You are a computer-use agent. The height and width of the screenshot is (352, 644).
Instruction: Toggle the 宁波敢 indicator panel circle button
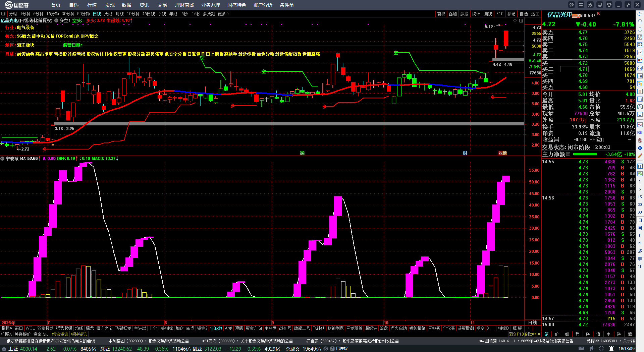click(x=2, y=159)
